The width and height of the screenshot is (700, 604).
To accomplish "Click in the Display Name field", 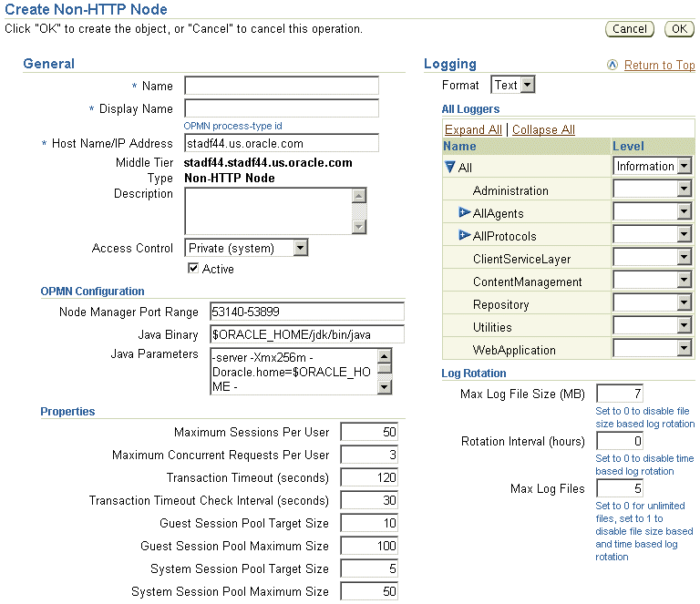I will (281, 109).
